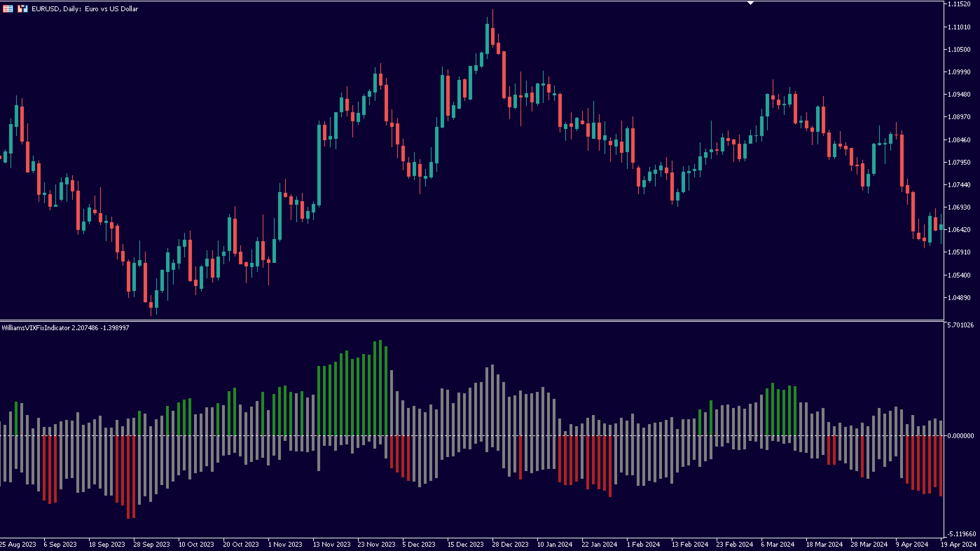This screenshot has width=980, height=551.
Task: Click the 1.09990 price scale value
Action: 958,72
